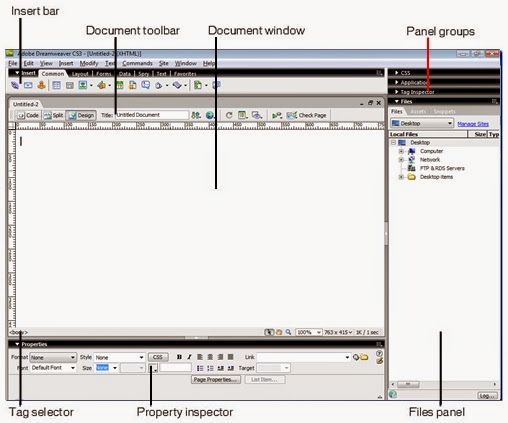Switch to the Layout tab in Insert bar
The height and width of the screenshot is (423, 508).
pyautogui.click(x=80, y=74)
